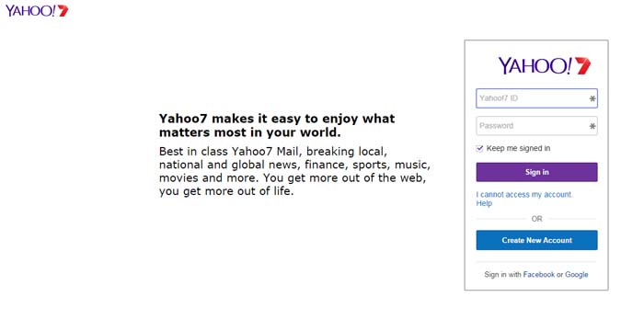Click the OR divider label
The image size is (644, 331).
pyautogui.click(x=536, y=219)
